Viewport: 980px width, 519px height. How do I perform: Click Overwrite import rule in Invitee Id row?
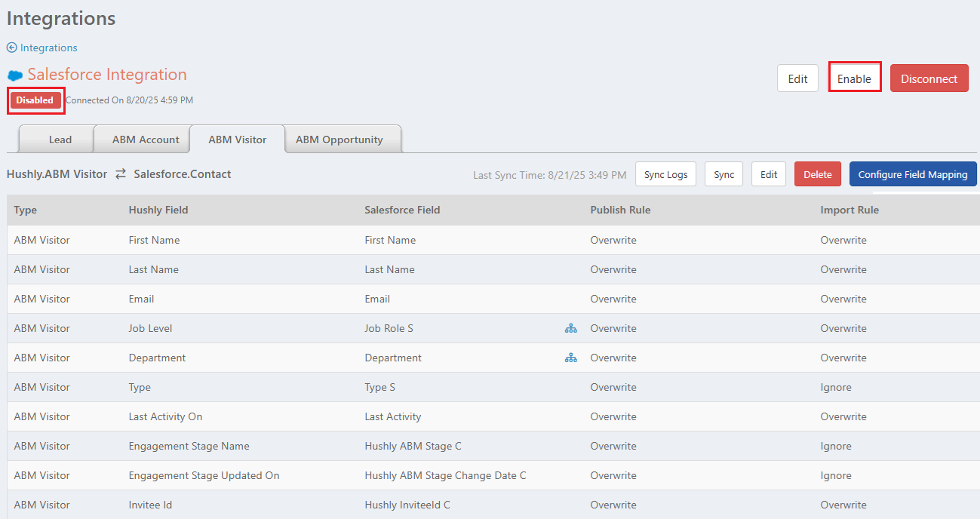click(x=843, y=505)
